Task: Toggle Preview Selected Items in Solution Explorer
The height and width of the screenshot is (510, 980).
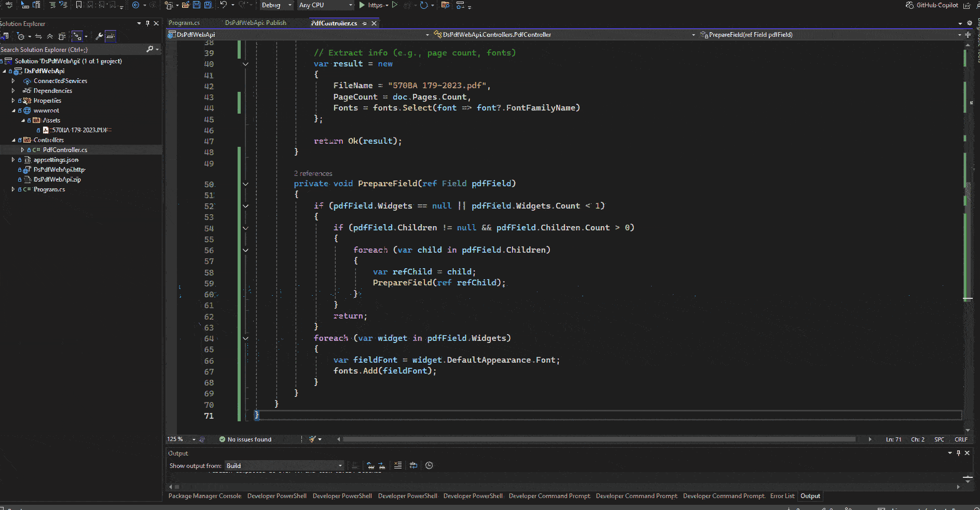Action: click(110, 36)
